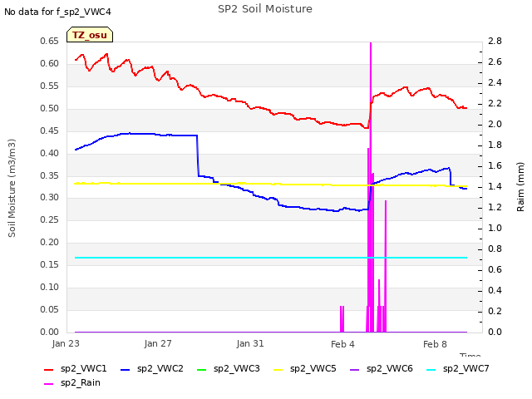Viewport: 532px width, 399px height.
Task: Click the Feb 8 x-axis tick label
Action: 435,344
